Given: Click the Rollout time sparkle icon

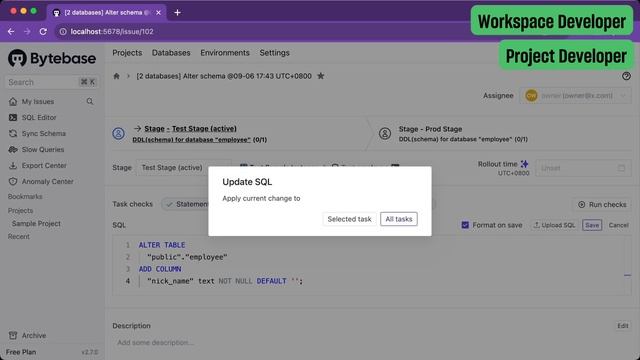Looking at the screenshot, I should (x=524, y=164).
